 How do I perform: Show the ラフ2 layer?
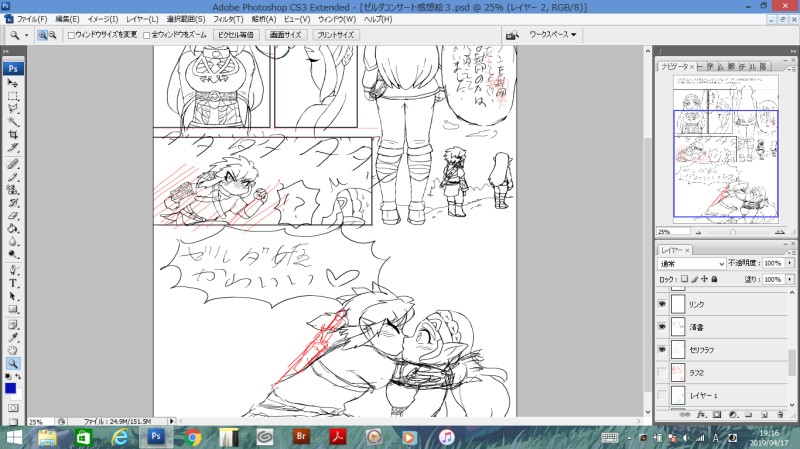pyautogui.click(x=662, y=372)
